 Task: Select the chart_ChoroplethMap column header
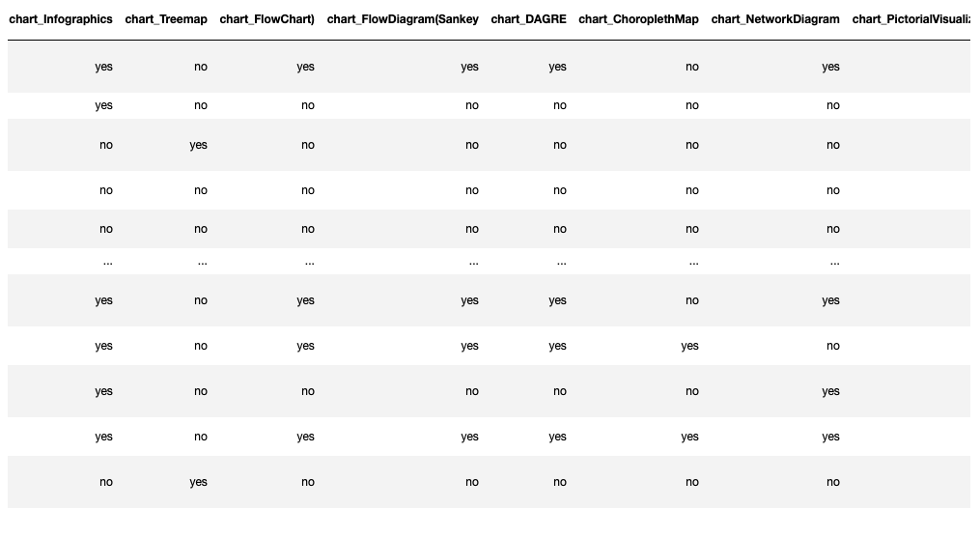[638, 19]
